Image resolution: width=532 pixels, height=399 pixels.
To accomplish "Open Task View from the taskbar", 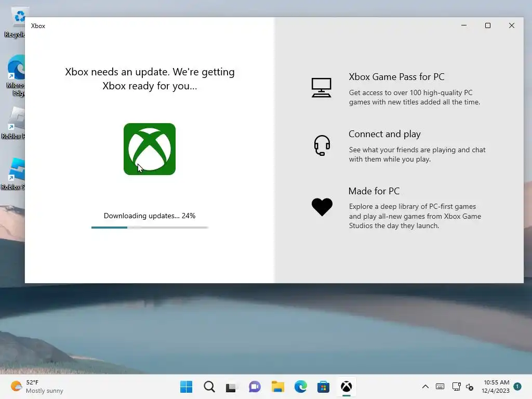I will tap(231, 387).
